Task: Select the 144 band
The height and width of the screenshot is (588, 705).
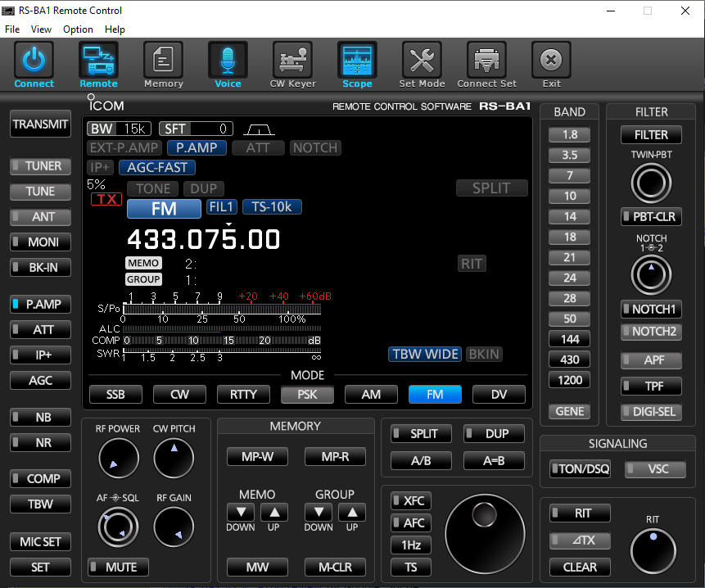Action: tap(569, 339)
